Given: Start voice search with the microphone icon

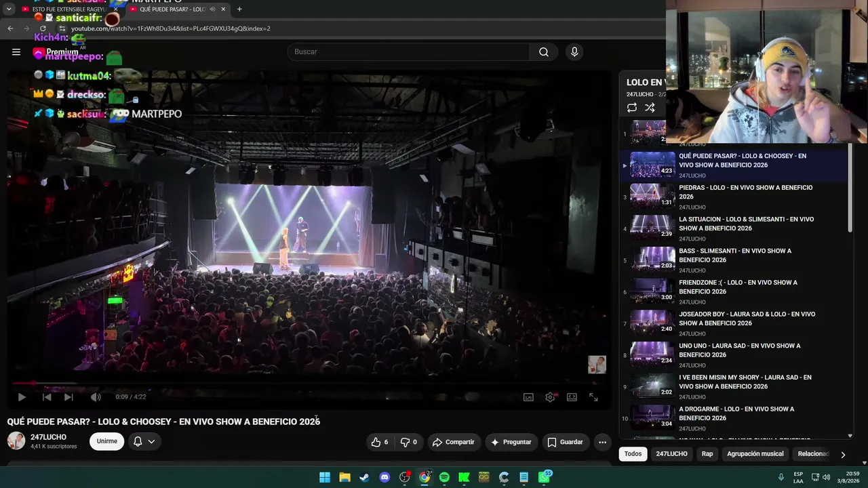Looking at the screenshot, I should pos(574,52).
